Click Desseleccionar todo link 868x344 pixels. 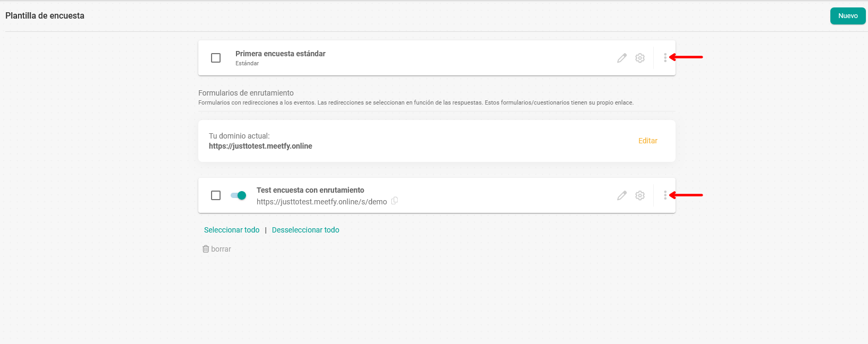(305, 230)
